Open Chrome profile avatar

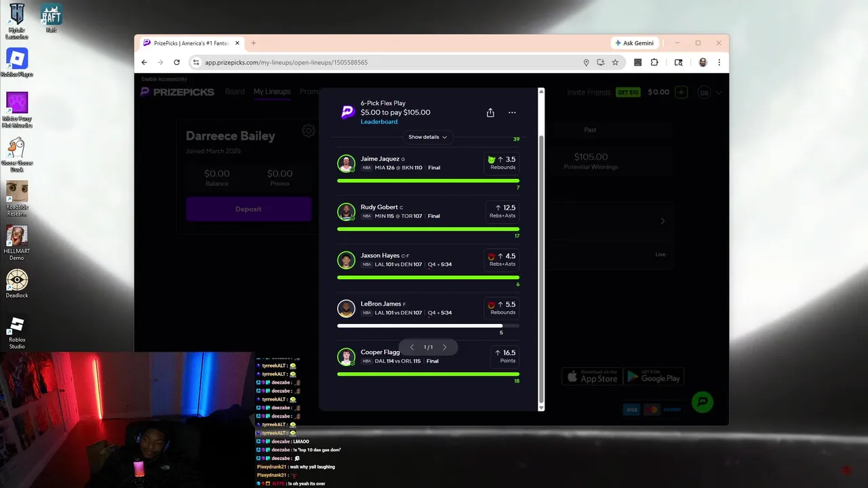tap(703, 62)
